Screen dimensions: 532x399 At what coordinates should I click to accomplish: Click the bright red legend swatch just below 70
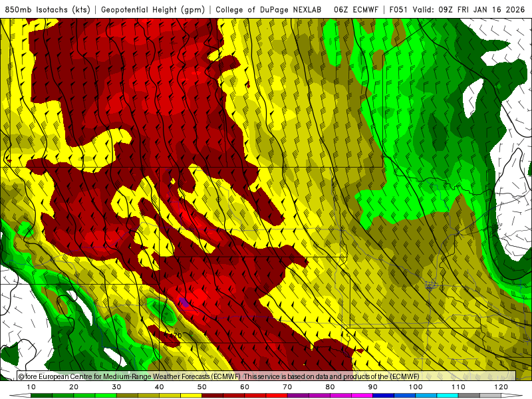coord(277,396)
